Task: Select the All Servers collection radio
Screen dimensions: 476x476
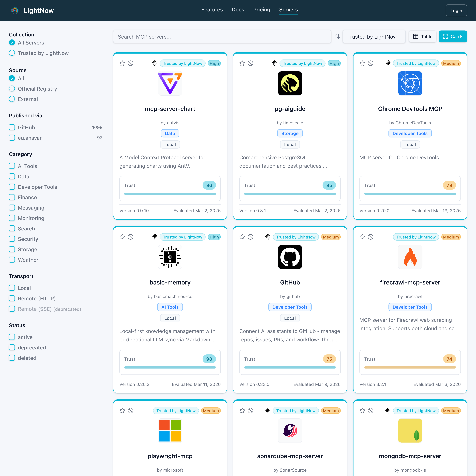Action: click(x=12, y=43)
